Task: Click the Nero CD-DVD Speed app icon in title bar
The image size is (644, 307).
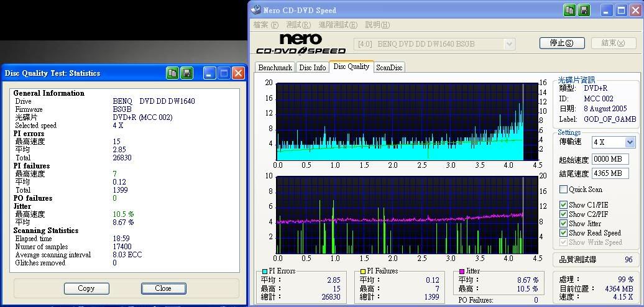Action: [x=256, y=11]
